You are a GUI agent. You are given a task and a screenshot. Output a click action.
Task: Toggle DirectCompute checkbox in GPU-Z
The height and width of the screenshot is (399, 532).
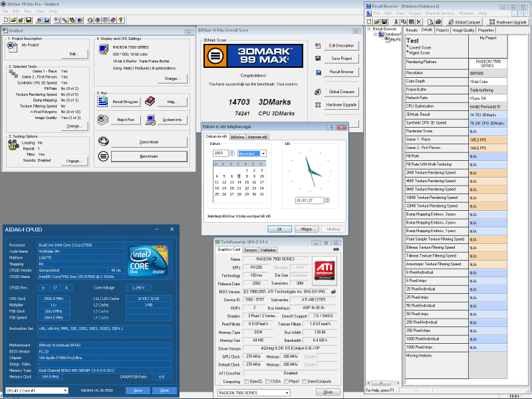click(x=305, y=381)
